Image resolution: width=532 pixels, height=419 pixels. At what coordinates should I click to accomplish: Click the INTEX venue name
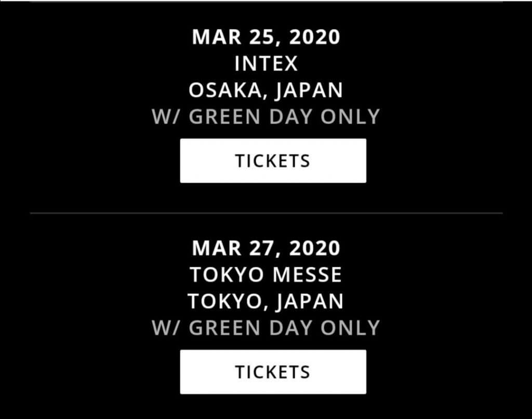(267, 63)
